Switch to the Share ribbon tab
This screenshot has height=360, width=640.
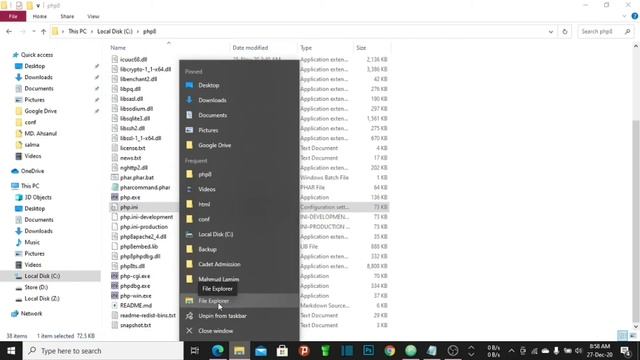(67, 16)
